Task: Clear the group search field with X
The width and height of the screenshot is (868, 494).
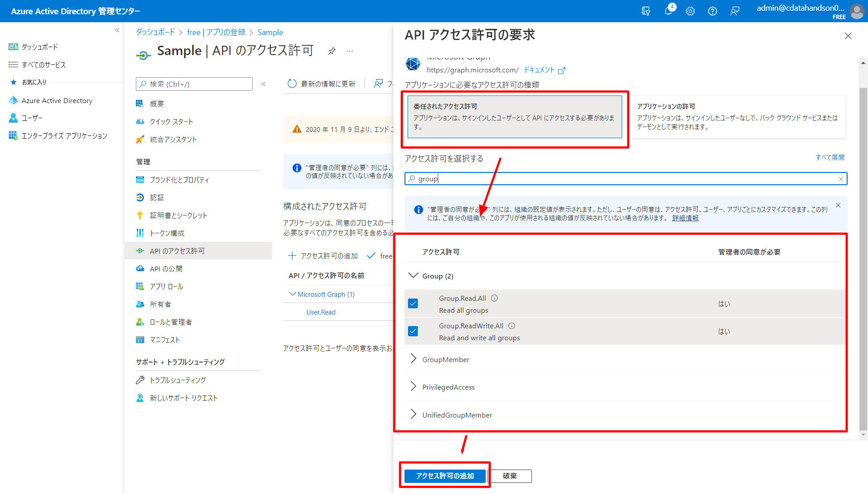Action: pos(840,179)
